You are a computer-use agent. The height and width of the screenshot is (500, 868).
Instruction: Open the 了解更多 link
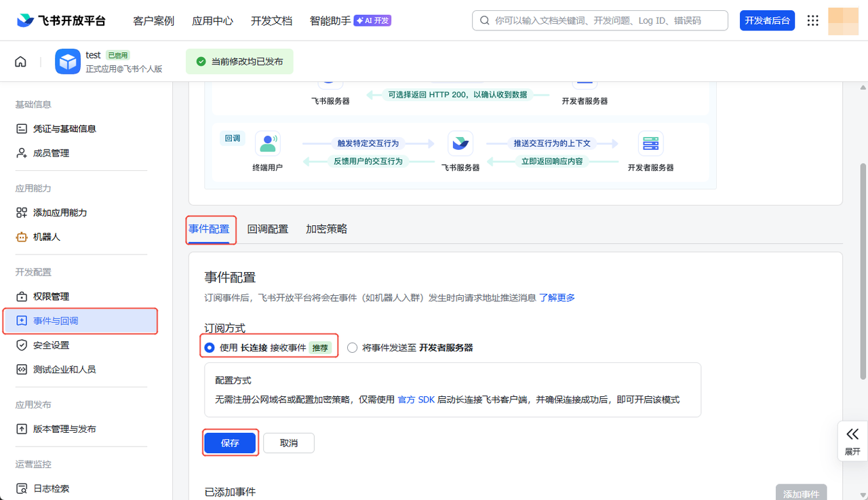[x=557, y=298]
